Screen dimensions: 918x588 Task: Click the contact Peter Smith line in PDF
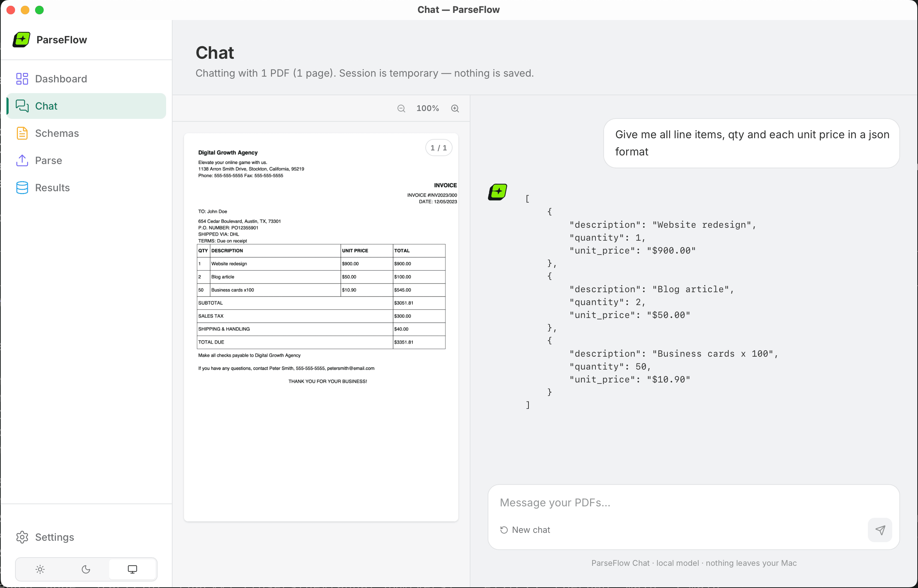pyautogui.click(x=286, y=368)
